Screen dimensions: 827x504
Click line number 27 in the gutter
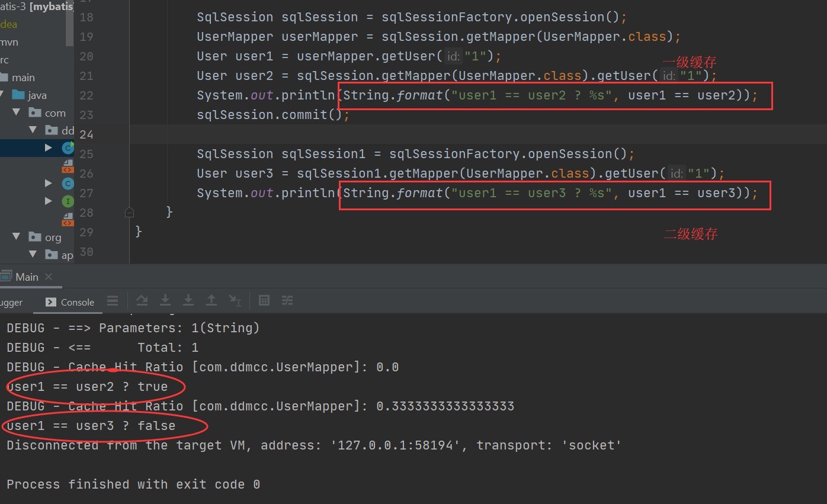click(86, 193)
